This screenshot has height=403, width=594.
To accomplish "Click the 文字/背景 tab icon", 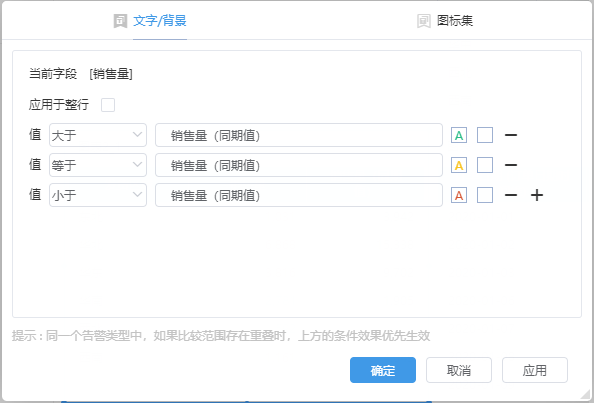I will pyautogui.click(x=120, y=21).
